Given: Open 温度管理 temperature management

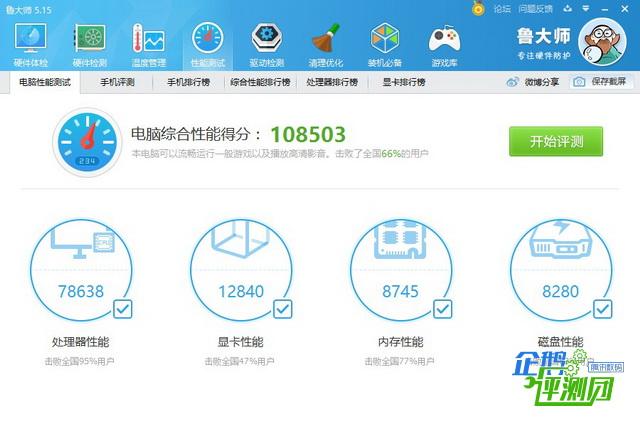Looking at the screenshot, I should coord(149,45).
